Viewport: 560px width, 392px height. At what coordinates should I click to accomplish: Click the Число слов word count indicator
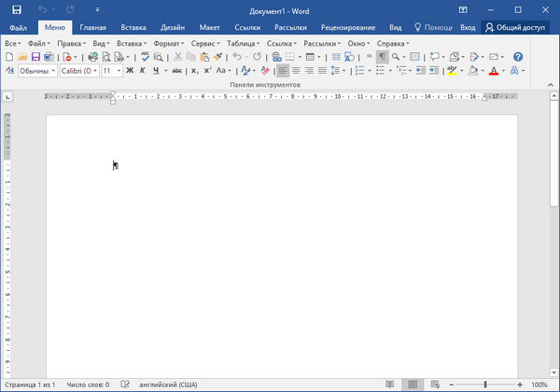pos(87,385)
